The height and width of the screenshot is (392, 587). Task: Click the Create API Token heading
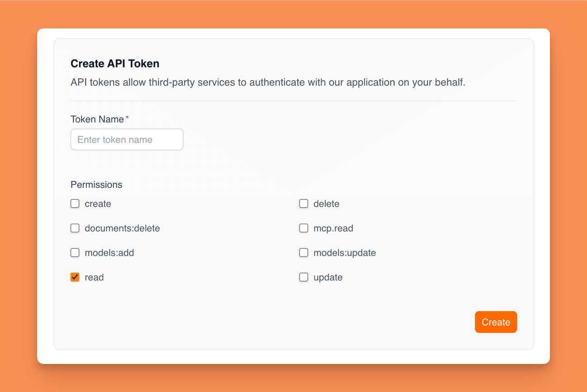pos(114,63)
